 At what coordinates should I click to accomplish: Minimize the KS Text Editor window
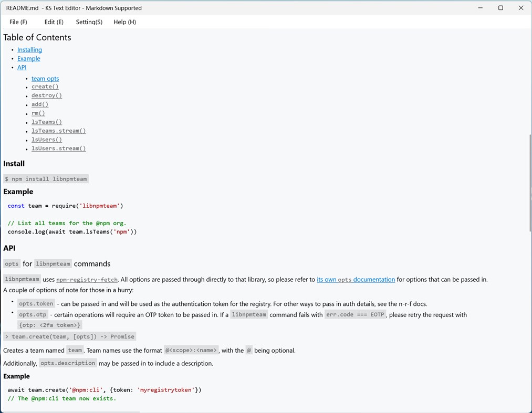(481, 8)
